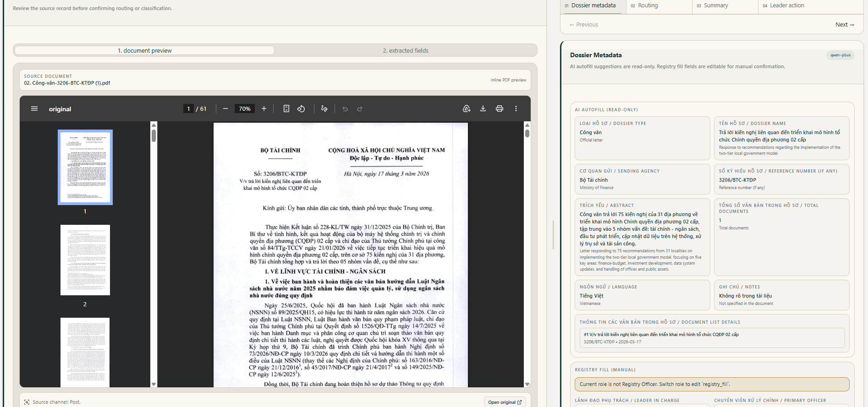Select page 2 thumbnail

[x=85, y=260]
